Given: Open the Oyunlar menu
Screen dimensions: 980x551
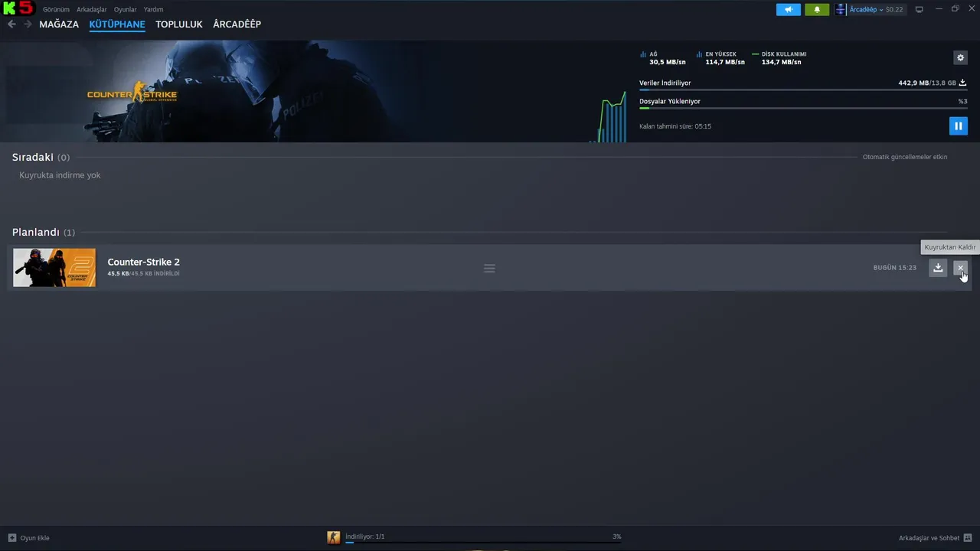Looking at the screenshot, I should (x=126, y=10).
